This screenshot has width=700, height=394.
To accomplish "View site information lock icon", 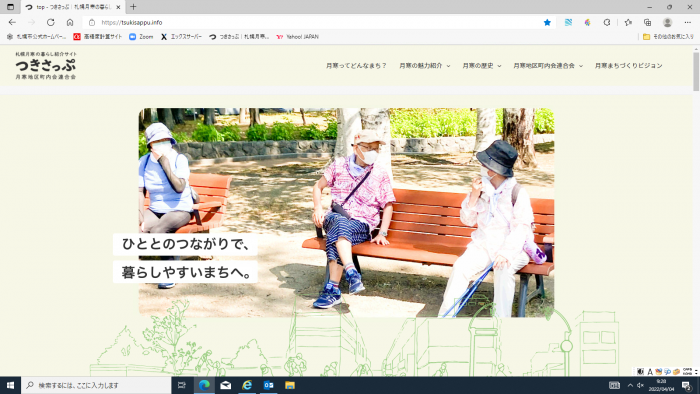I will coord(92,22).
